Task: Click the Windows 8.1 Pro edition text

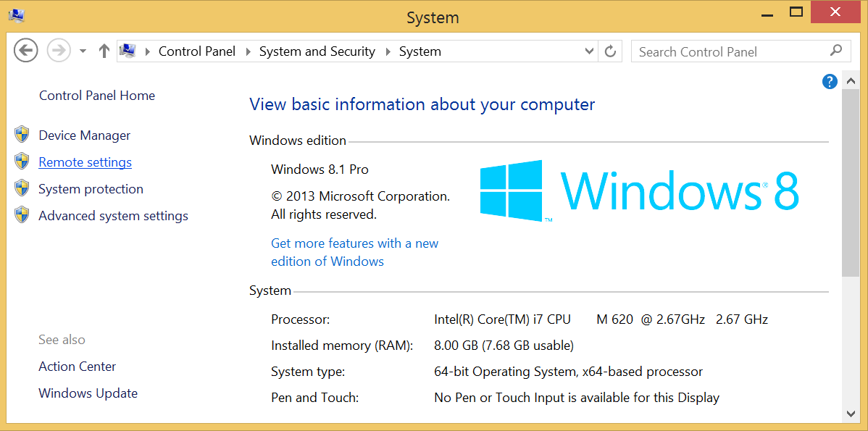Action: [320, 170]
